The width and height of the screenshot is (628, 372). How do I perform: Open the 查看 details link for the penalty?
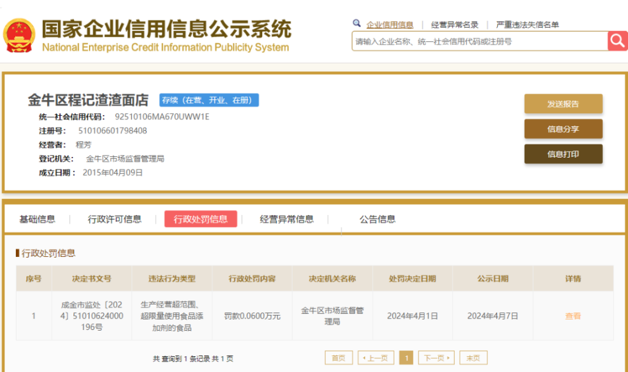coord(573,316)
